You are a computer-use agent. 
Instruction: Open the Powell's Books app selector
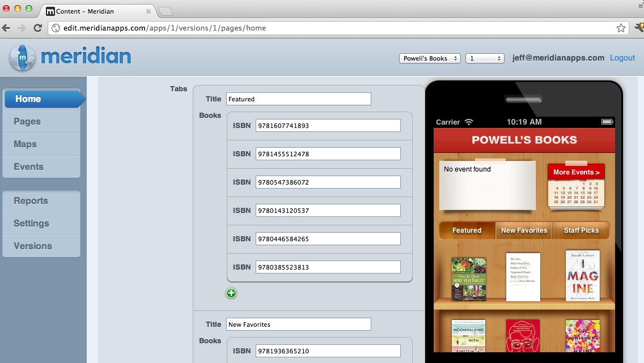pyautogui.click(x=430, y=58)
